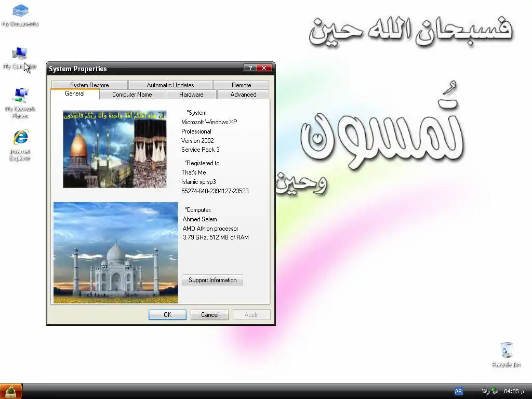Click the That's Me registered name
Image resolution: width=532 pixels, height=399 pixels.
pyautogui.click(x=193, y=172)
